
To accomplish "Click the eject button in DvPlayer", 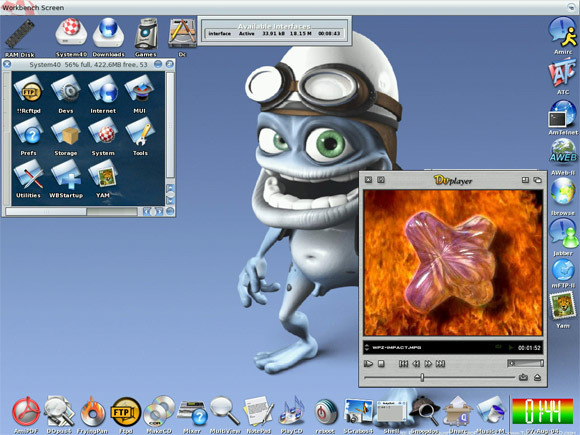I will 537,377.
